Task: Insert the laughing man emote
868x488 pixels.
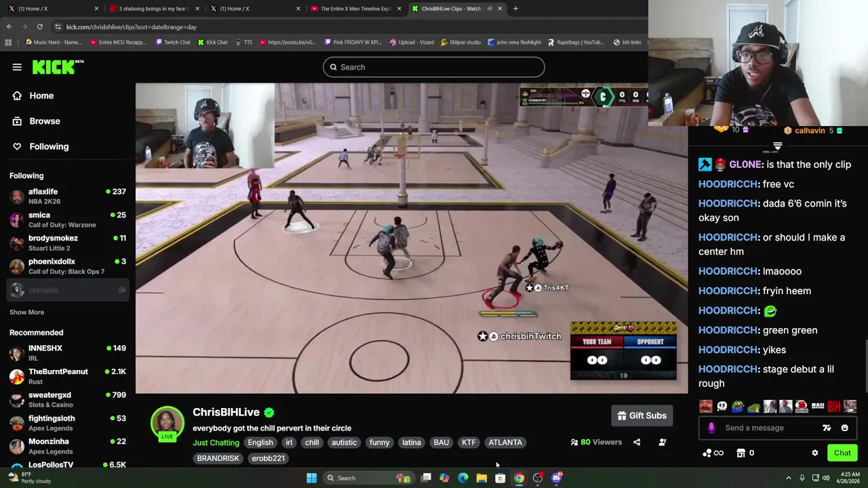Action: click(x=706, y=407)
